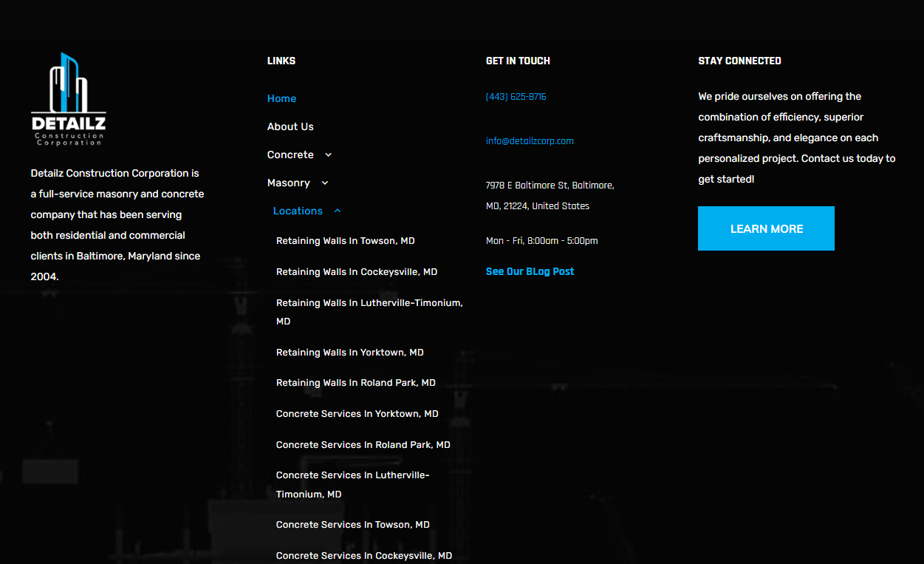
Task: Expand the Concrete submenu chevron
Action: pos(329,155)
